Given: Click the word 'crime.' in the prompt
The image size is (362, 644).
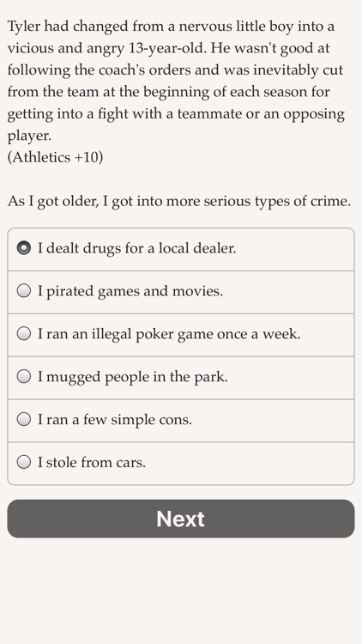Looking at the screenshot, I should tap(330, 201).
